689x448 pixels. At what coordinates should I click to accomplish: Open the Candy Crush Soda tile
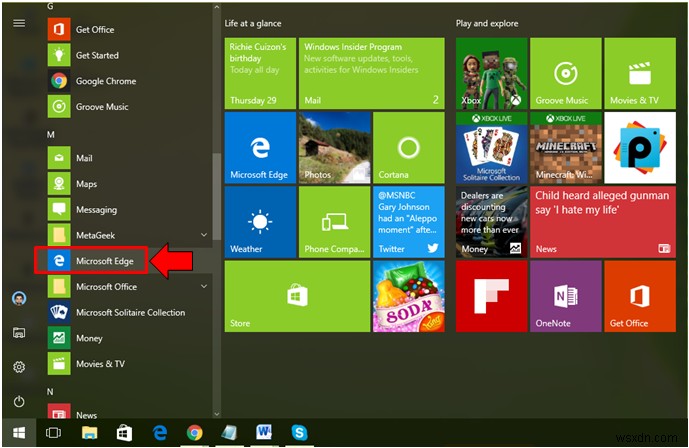tap(408, 297)
